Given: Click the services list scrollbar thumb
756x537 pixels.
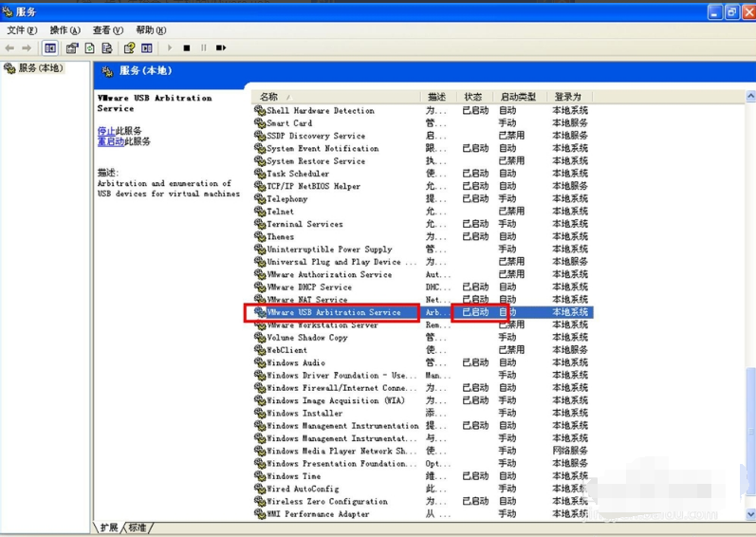Looking at the screenshot, I should point(750,432).
